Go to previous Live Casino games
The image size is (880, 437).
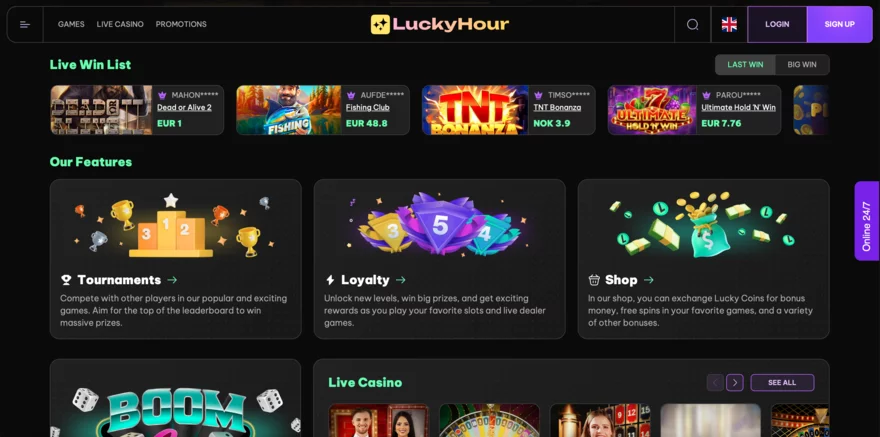point(715,383)
